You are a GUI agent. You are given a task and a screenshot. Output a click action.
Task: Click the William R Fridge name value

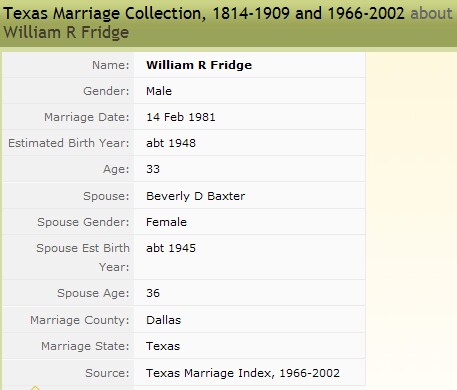tap(199, 65)
